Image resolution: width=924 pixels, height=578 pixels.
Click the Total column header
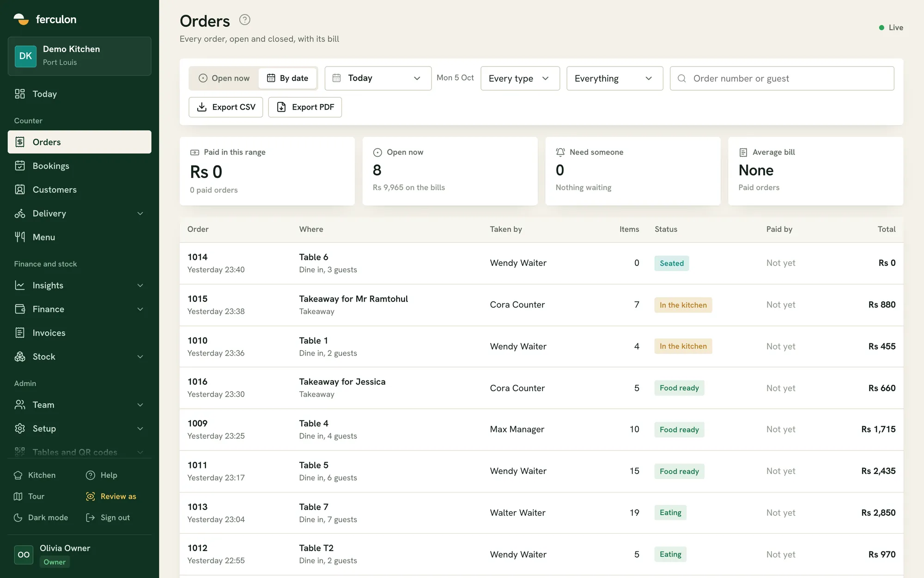coord(887,229)
